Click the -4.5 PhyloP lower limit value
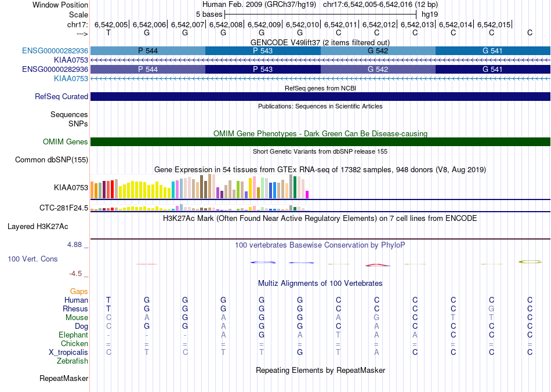Screen dimensions: 551x392 click(75, 274)
